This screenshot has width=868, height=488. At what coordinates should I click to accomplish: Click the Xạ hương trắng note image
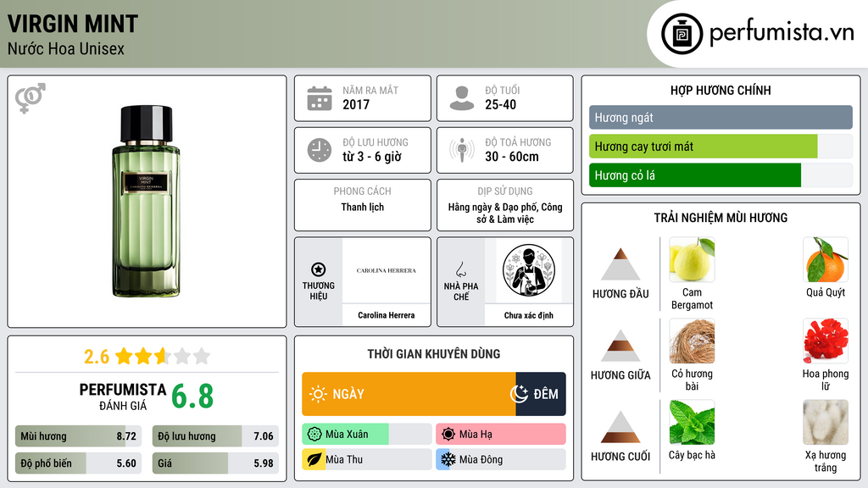[x=826, y=422]
